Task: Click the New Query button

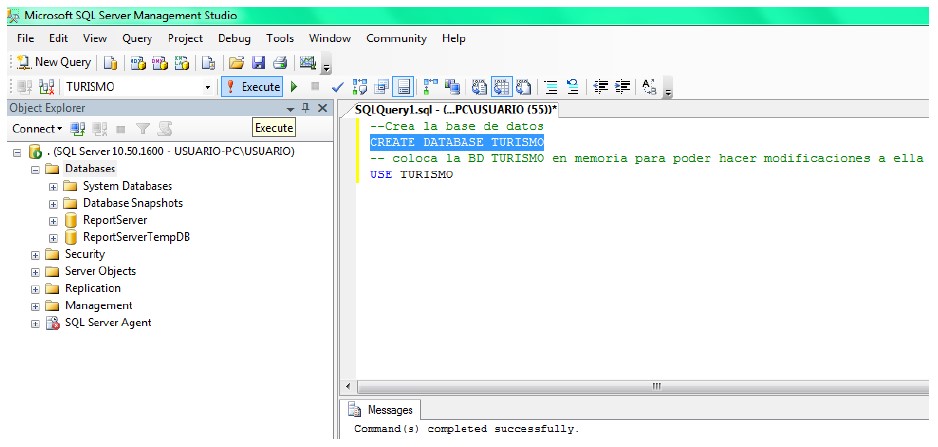Action: point(54,62)
